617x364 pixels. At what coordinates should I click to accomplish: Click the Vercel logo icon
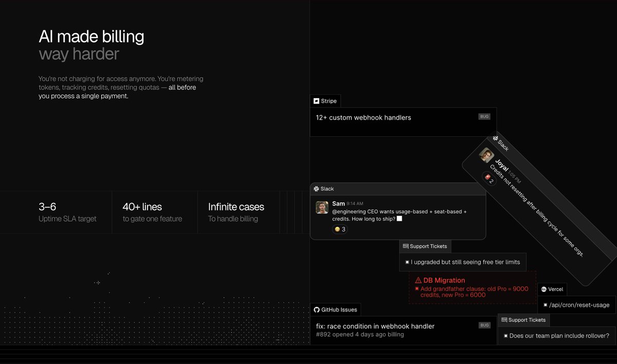(x=544, y=289)
